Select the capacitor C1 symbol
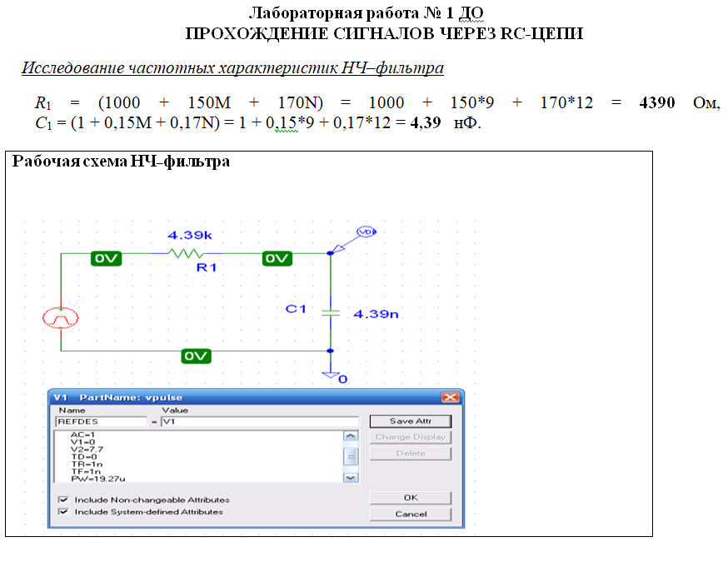728x562 pixels. (x=331, y=313)
